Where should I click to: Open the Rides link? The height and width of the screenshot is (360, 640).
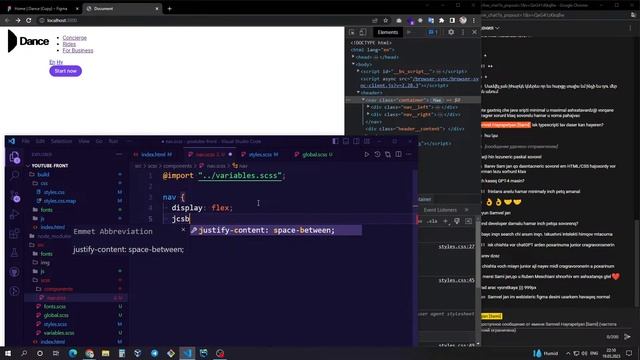(69, 44)
